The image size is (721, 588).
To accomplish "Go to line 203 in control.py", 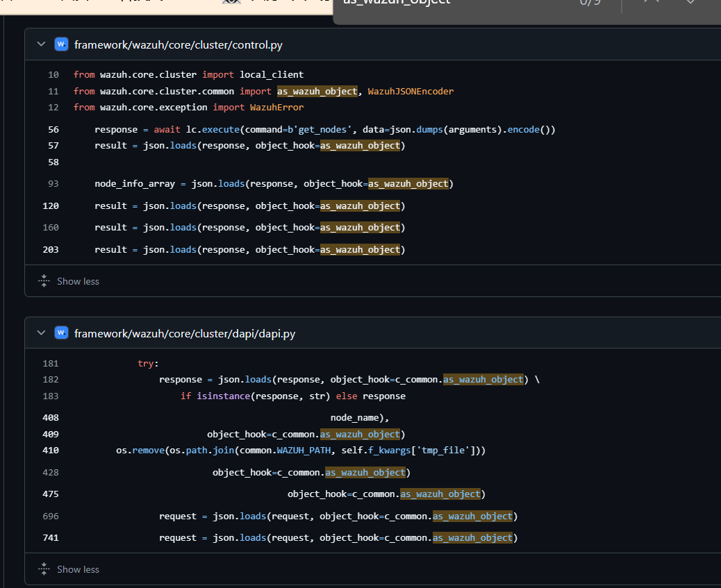I will pos(51,249).
